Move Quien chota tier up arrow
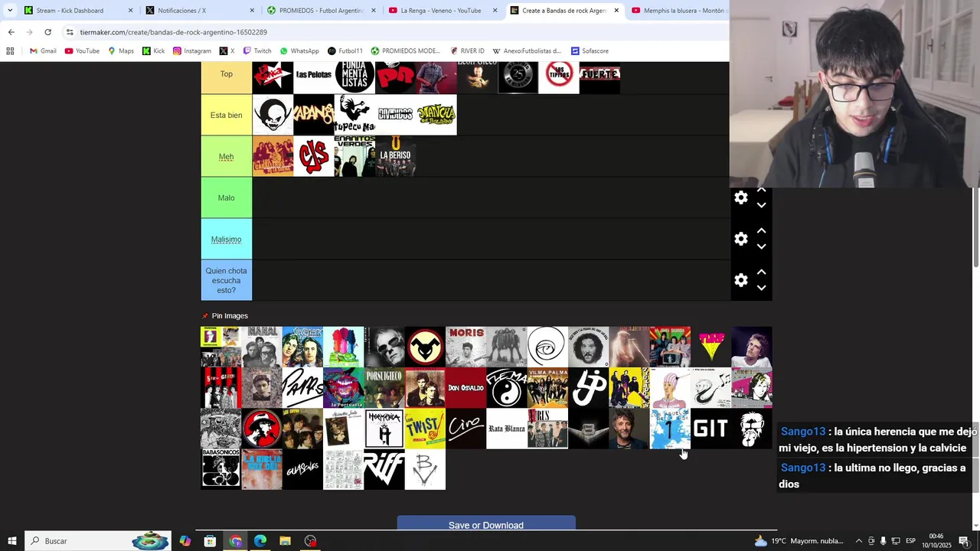The width and height of the screenshot is (980, 551). (x=761, y=272)
